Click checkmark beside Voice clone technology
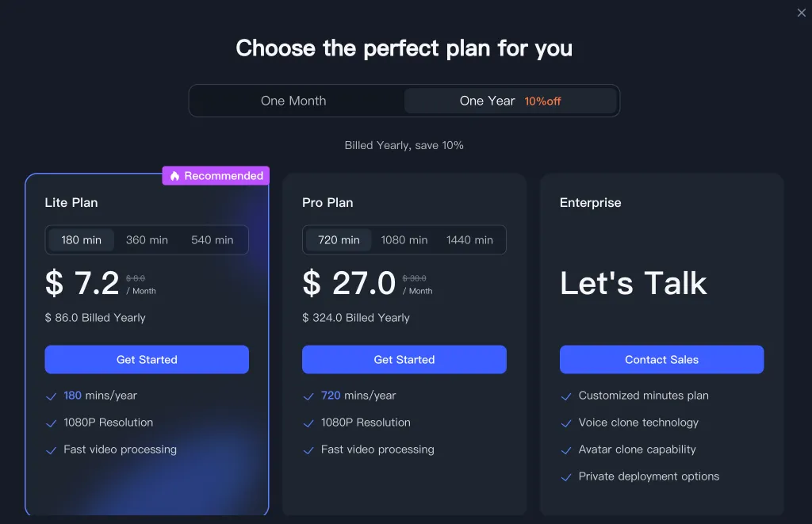812x524 pixels. (x=566, y=423)
